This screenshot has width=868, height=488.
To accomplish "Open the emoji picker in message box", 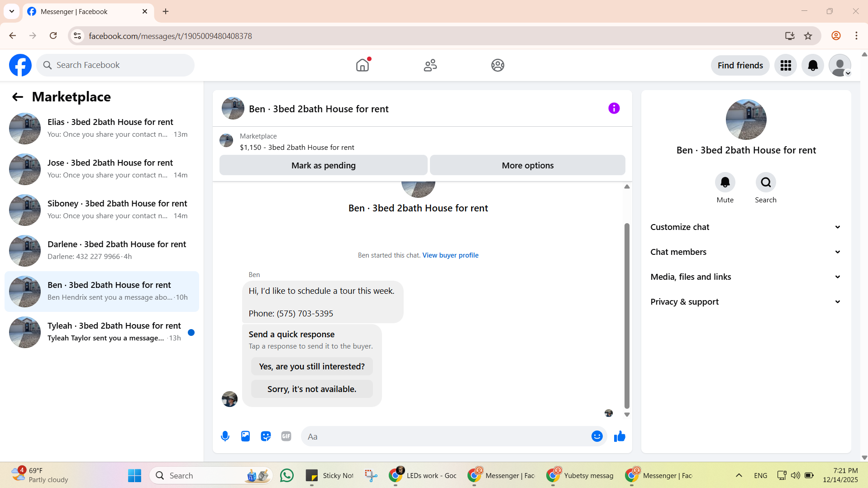I will (597, 436).
